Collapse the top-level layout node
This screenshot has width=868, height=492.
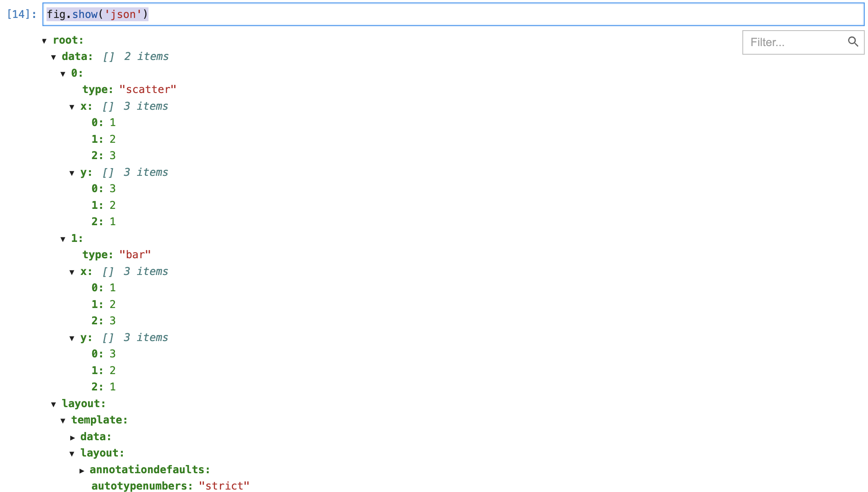tap(53, 404)
